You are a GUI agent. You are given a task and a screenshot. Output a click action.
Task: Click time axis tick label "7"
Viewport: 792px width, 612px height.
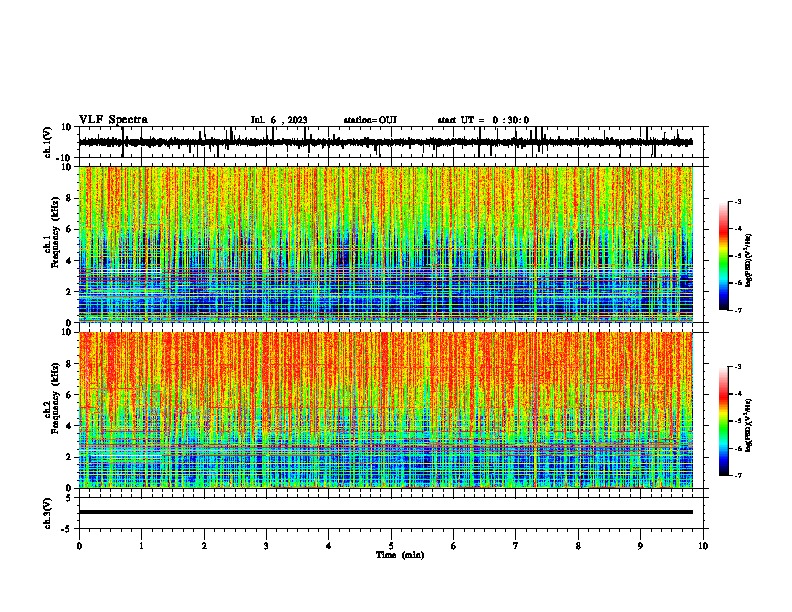pyautogui.click(x=516, y=546)
